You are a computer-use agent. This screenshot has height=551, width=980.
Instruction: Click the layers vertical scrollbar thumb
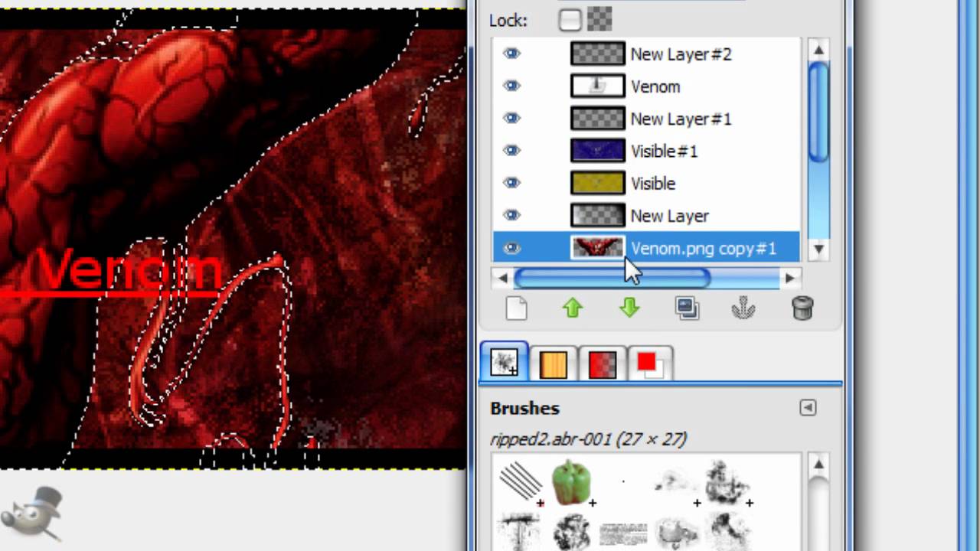[x=818, y=113]
